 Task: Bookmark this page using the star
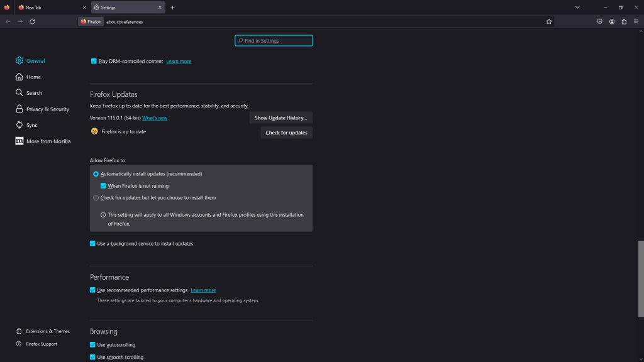pyautogui.click(x=549, y=21)
